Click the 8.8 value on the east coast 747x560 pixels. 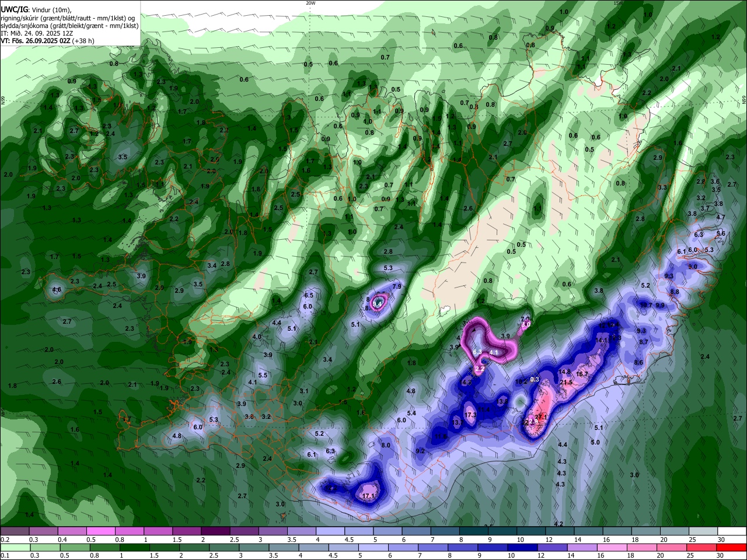point(675,292)
